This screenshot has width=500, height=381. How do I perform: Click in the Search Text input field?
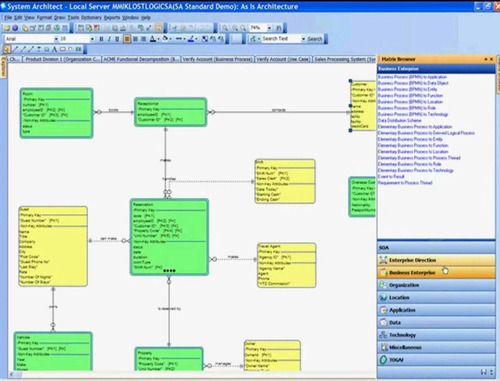pyautogui.click(x=281, y=39)
